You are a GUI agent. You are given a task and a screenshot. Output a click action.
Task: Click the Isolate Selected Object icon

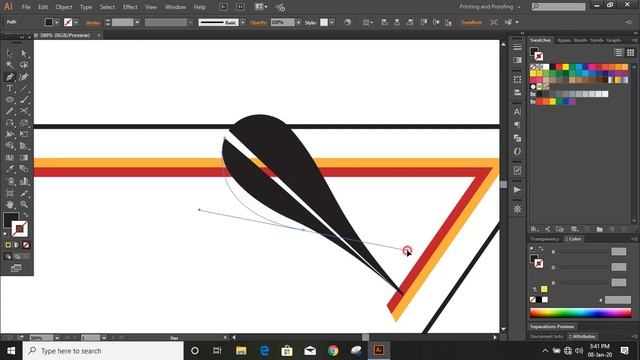point(494,22)
